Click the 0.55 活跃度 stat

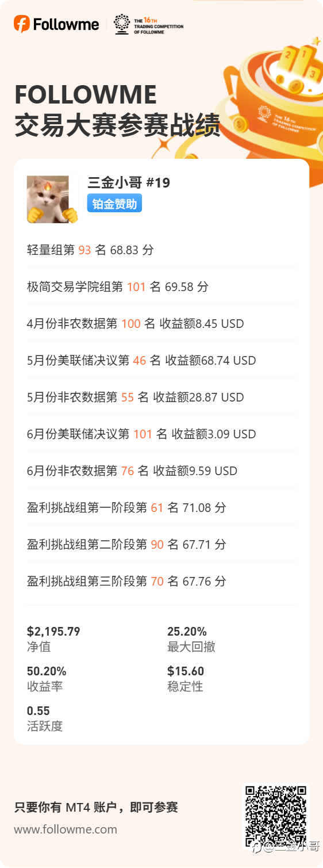(x=45, y=718)
